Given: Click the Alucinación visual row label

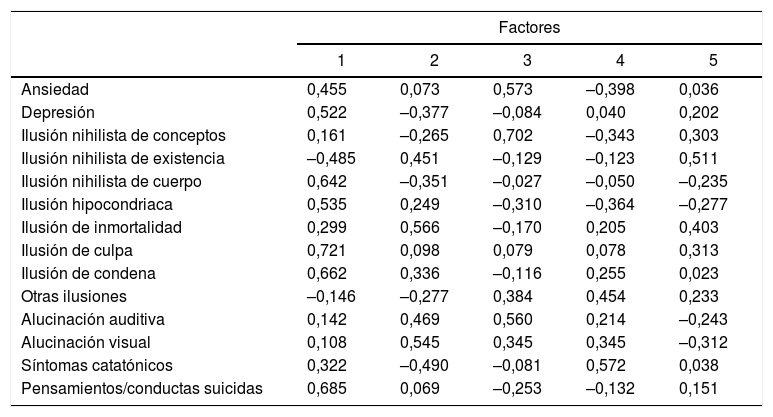Looking at the screenshot, I should coord(85,342).
